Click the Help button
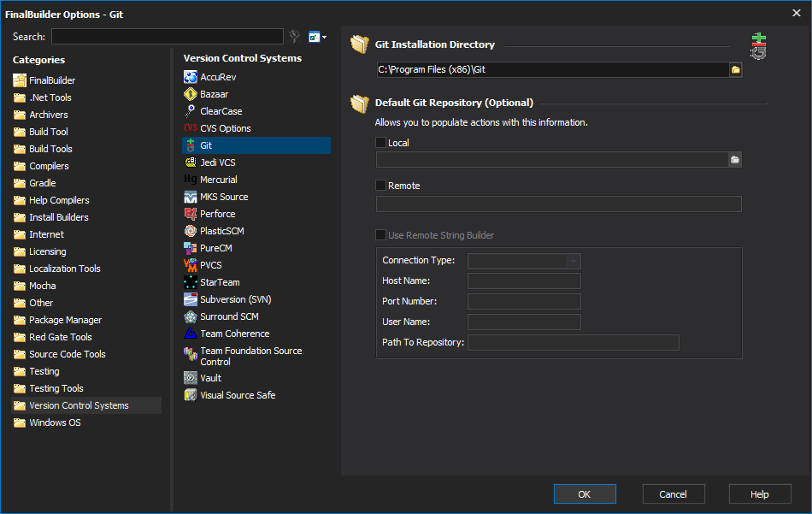Screen dimensions: 812x514 (x=760, y=493)
